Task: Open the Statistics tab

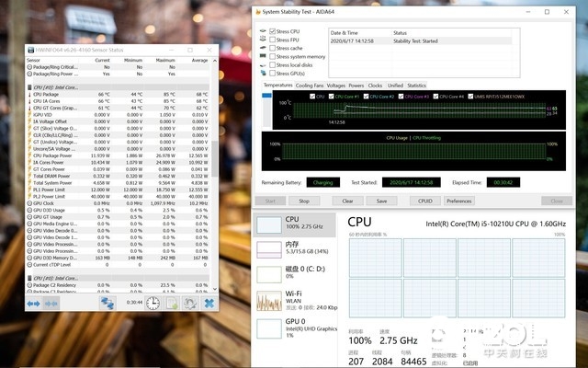Action: click(416, 86)
